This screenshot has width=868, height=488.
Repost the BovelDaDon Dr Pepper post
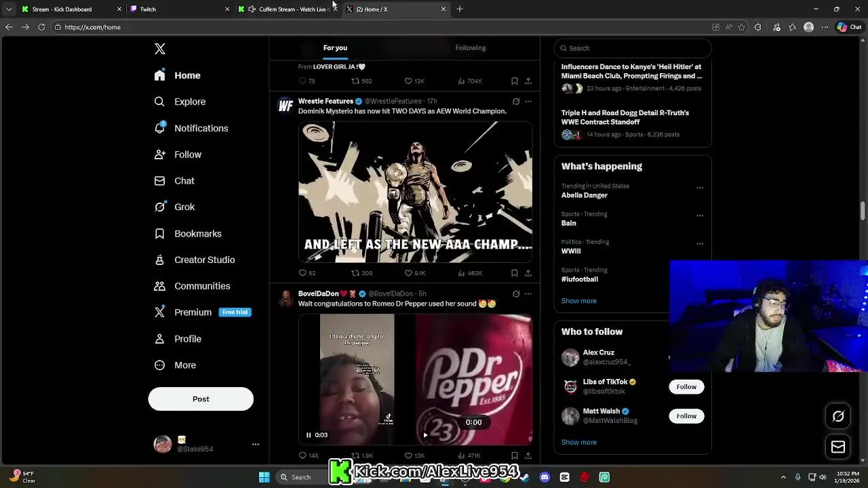click(355, 455)
